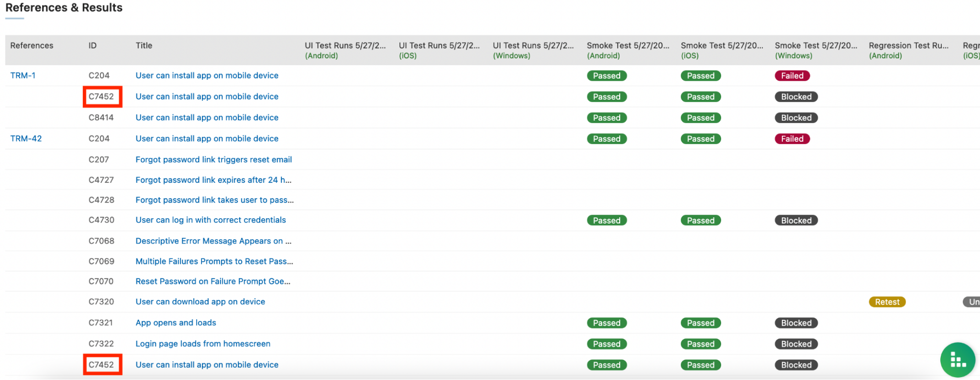The width and height of the screenshot is (980, 380).
Task: Open the green floating widget button
Action: [957, 360]
